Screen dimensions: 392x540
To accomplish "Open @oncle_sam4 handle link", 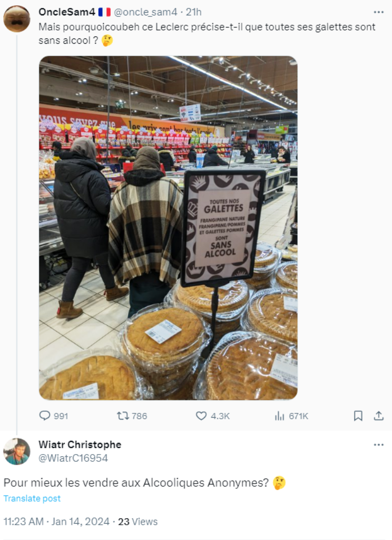I will click(x=145, y=12).
